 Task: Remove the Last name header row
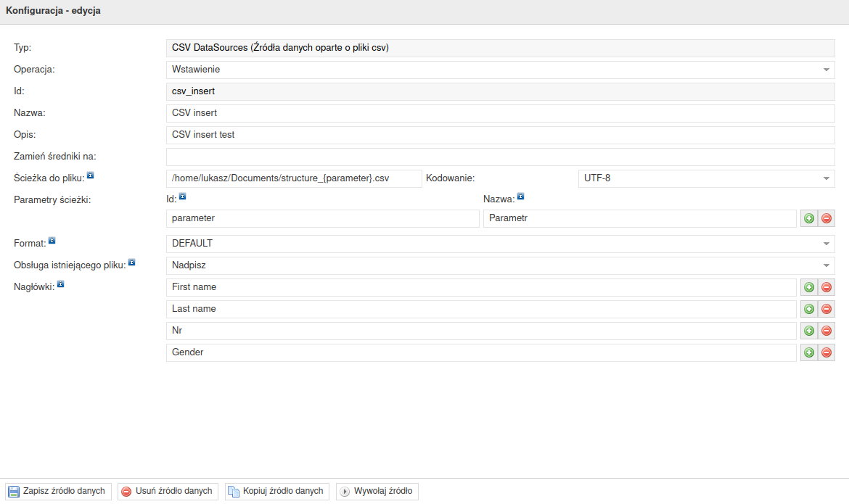point(826,309)
